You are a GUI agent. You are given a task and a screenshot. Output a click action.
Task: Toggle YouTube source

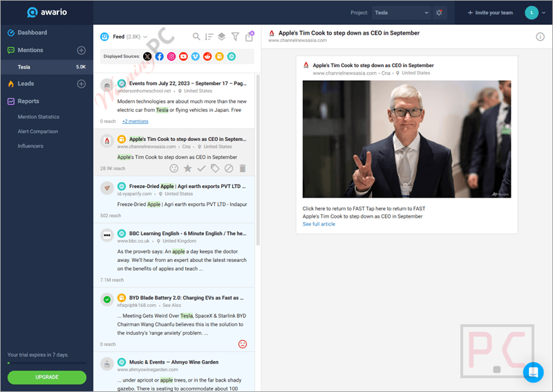pyautogui.click(x=183, y=57)
